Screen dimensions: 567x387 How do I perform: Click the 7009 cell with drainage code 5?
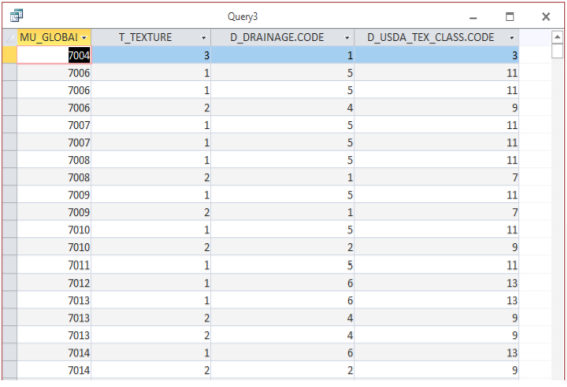[x=54, y=195]
